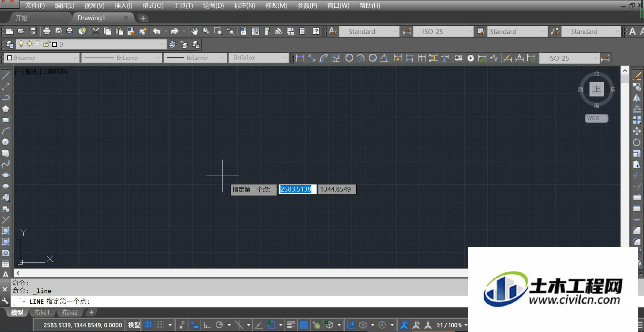Open the 编辑(E) menu

[x=64, y=6]
